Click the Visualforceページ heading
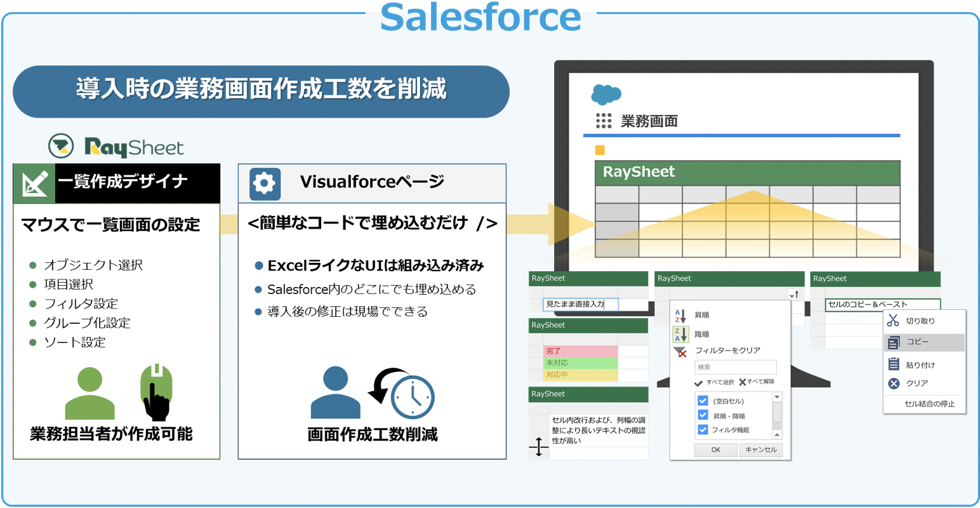 [372, 182]
